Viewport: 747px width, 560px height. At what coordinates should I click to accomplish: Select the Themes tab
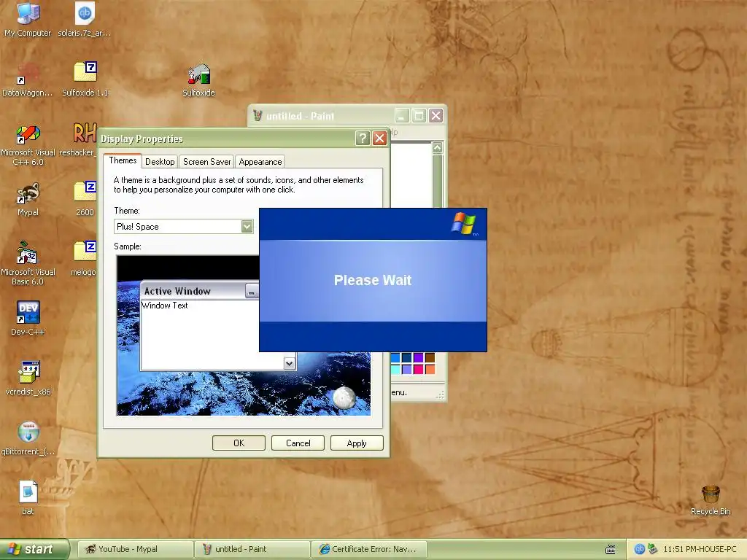123,160
